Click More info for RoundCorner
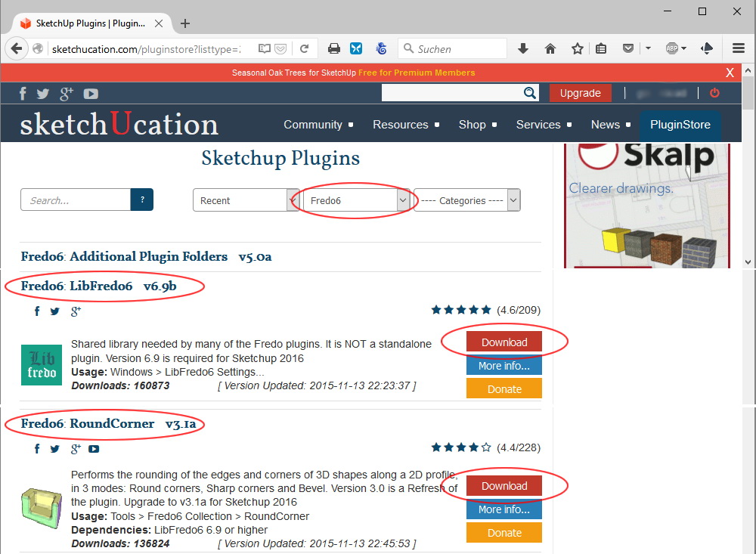The image size is (756, 554). point(504,509)
